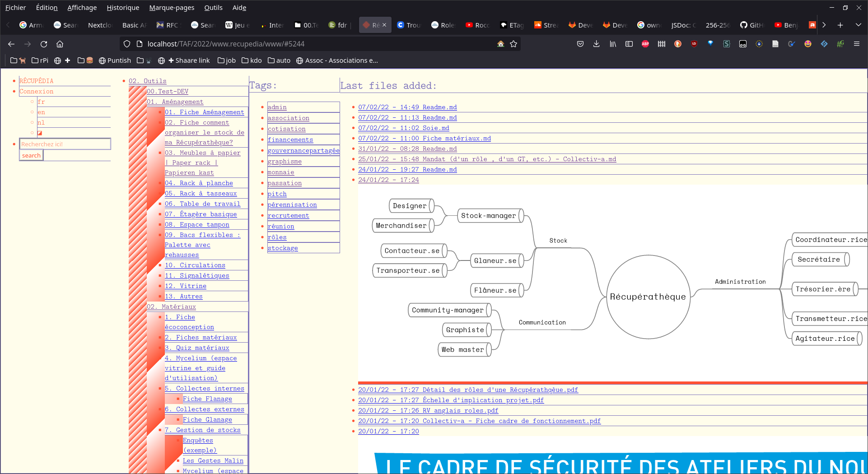The width and height of the screenshot is (868, 474).
Task: Open the 'gouvernancepartagée' tag link
Action: click(303, 151)
